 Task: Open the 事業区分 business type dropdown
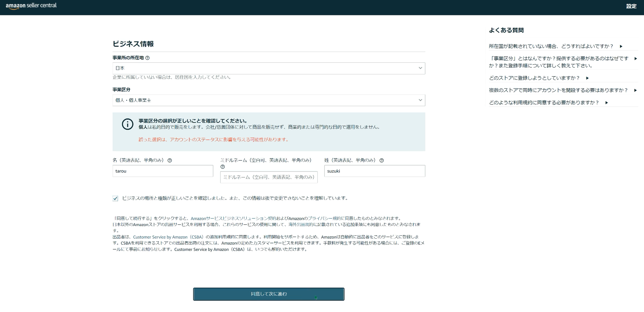click(x=269, y=100)
